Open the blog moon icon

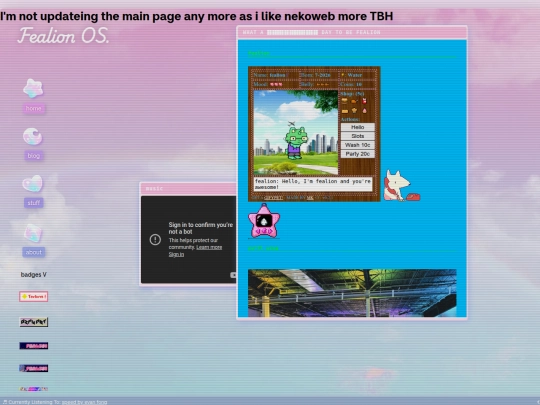point(33,136)
